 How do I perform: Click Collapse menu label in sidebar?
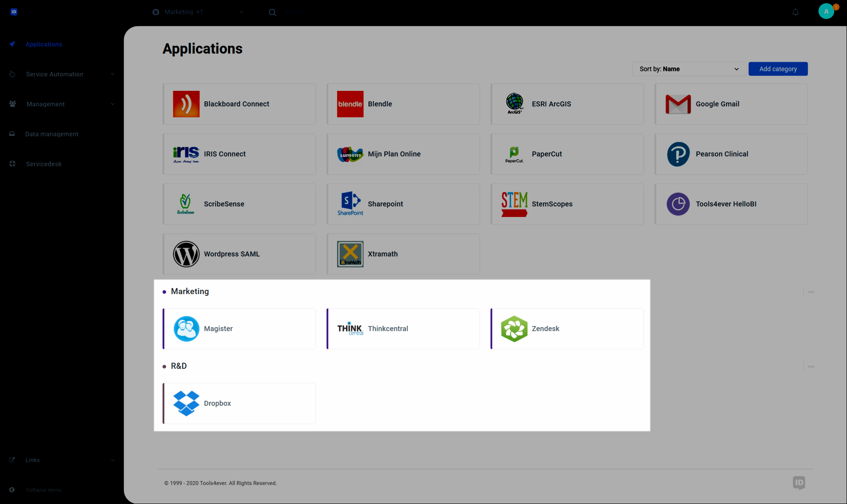(44, 490)
